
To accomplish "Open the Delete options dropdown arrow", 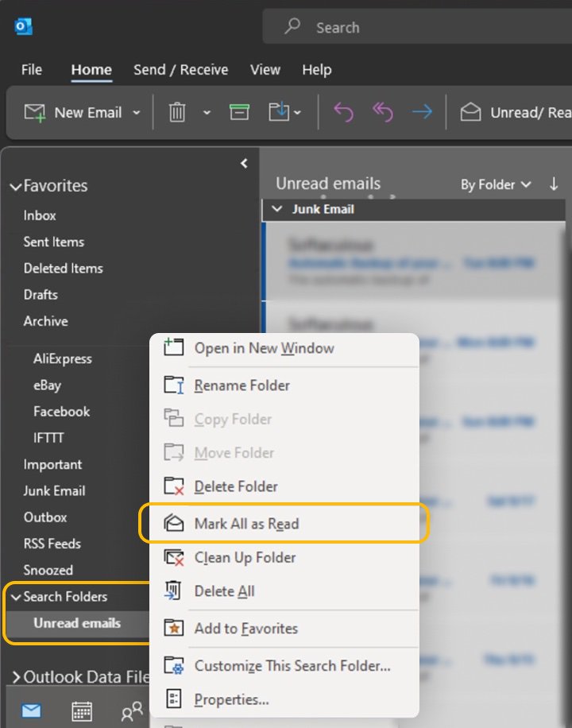I will click(x=207, y=113).
